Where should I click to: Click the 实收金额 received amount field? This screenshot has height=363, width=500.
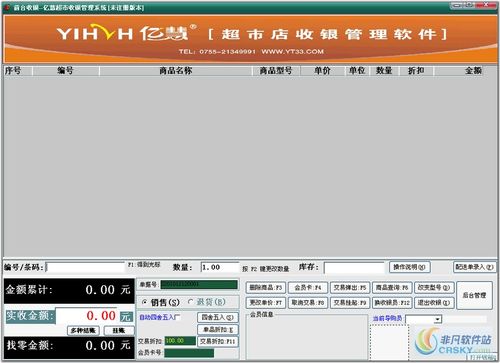87,315
